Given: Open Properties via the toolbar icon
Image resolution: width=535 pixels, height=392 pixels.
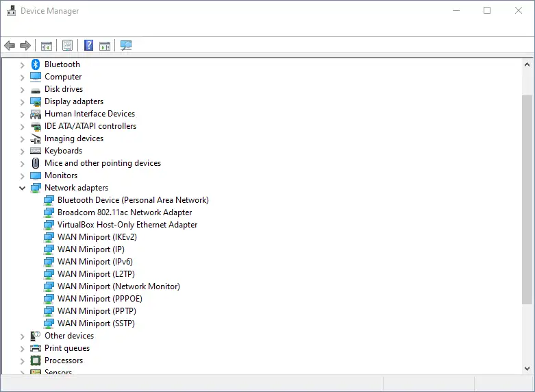Looking at the screenshot, I should (x=67, y=46).
